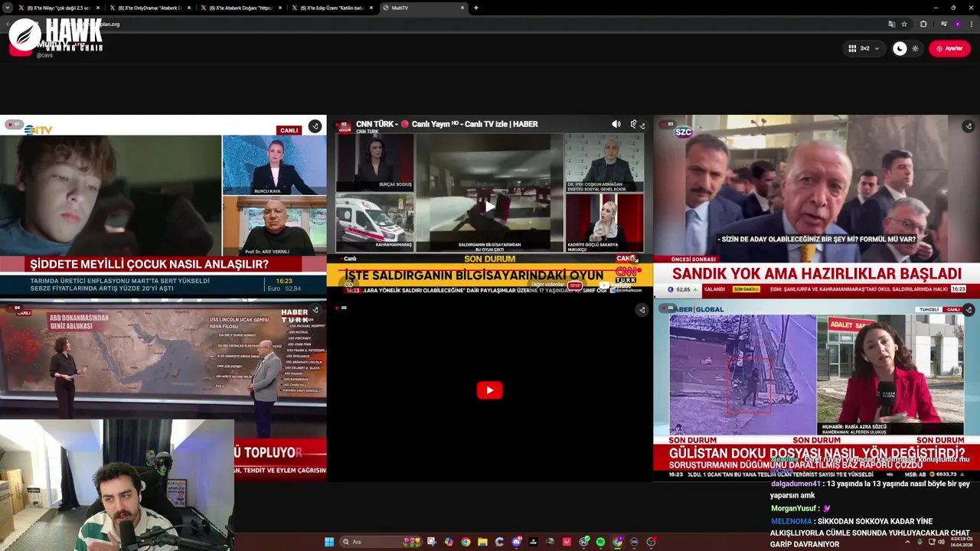This screenshot has width=980, height=551.
Task: Switch to the X'te Ataberk Doğan tab
Action: point(240,8)
